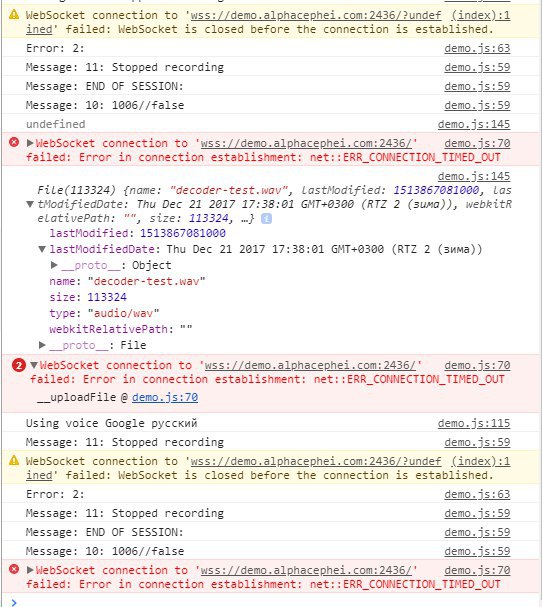Expand the last WebSocket error at the bottom
Image resolution: width=542 pixels, height=607 pixels.
point(30,570)
